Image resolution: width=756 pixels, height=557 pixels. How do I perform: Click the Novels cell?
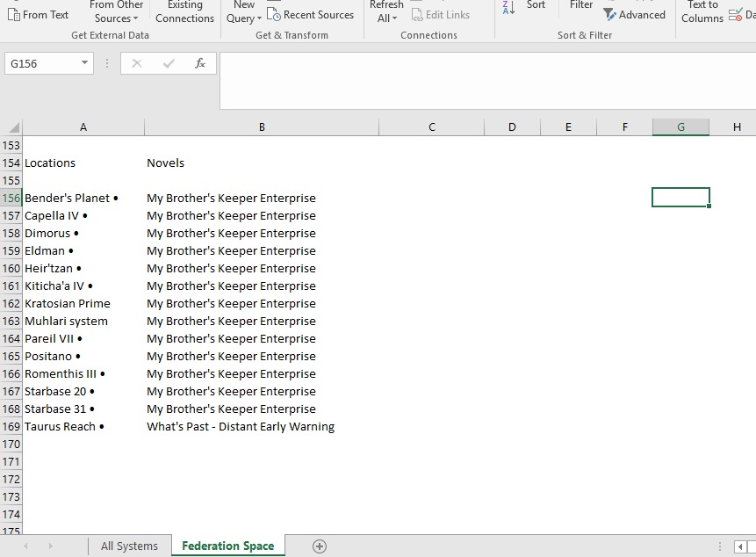click(x=262, y=163)
